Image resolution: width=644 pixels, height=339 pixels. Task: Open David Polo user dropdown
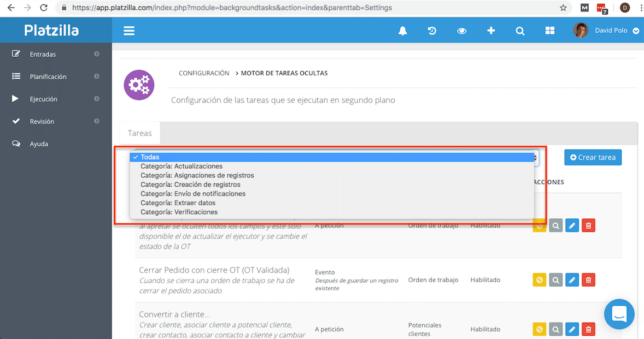635,31
